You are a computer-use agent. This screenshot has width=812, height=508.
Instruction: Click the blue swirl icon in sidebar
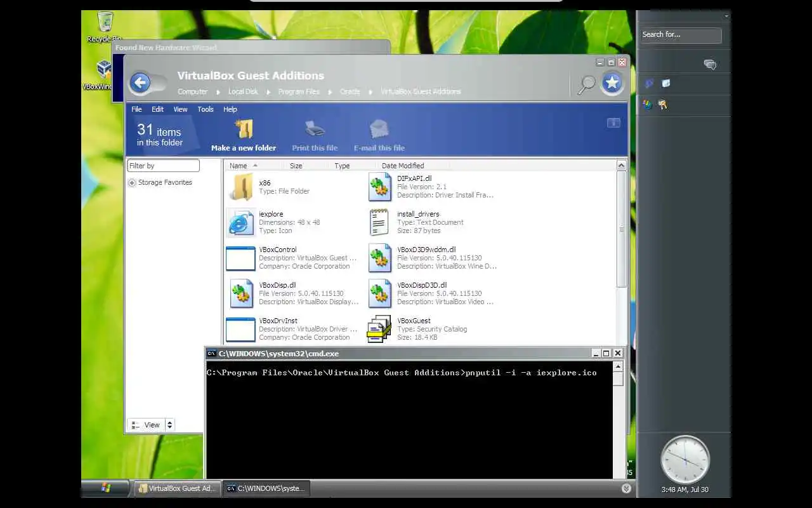(649, 83)
